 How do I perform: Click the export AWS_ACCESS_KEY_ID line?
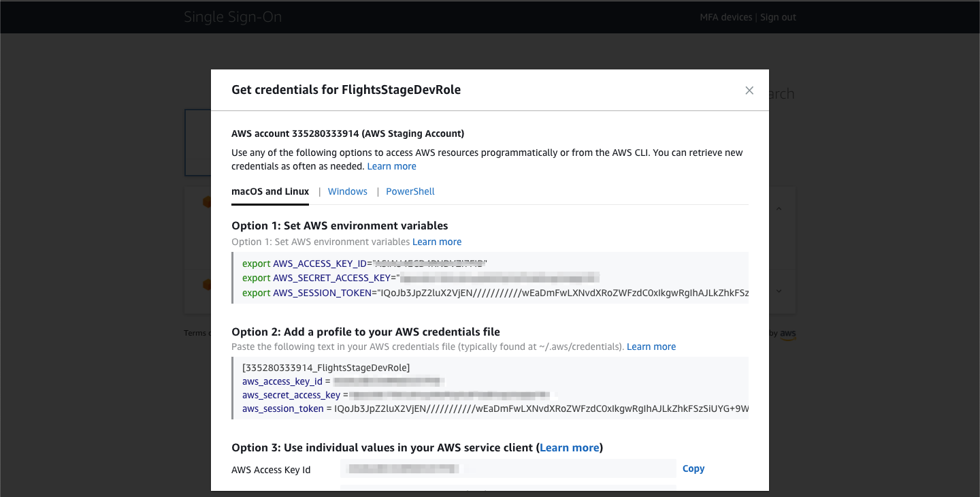[x=365, y=263]
